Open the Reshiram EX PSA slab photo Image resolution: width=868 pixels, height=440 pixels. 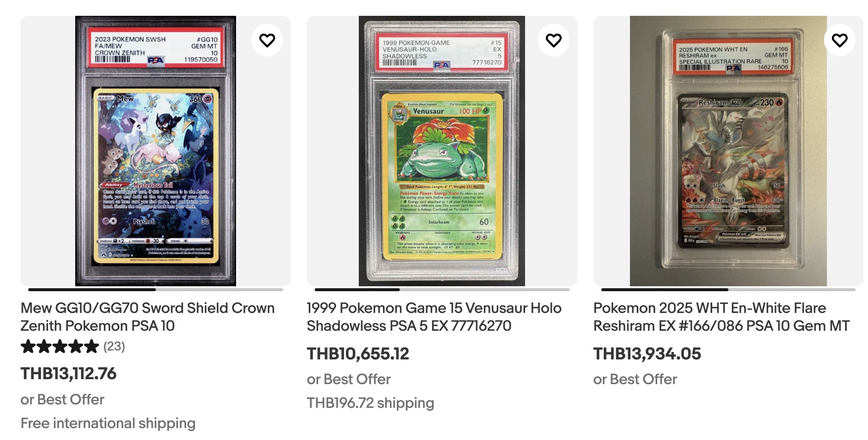pos(728,151)
